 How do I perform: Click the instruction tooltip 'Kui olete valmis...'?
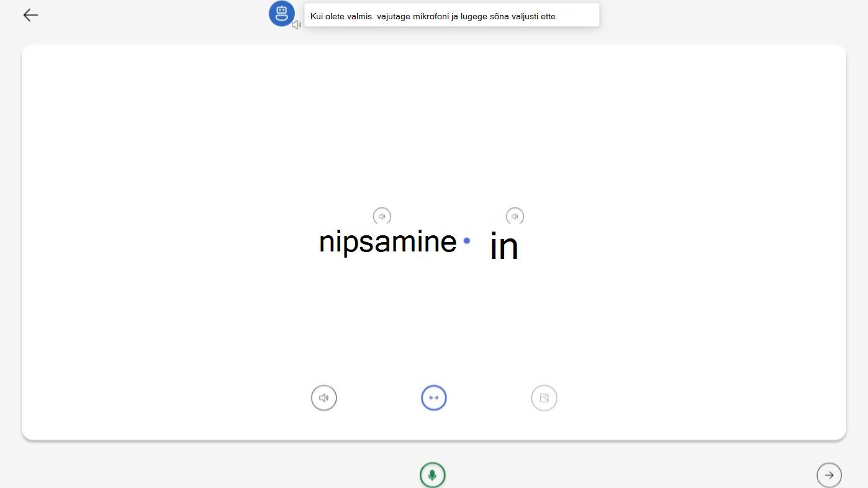(452, 15)
